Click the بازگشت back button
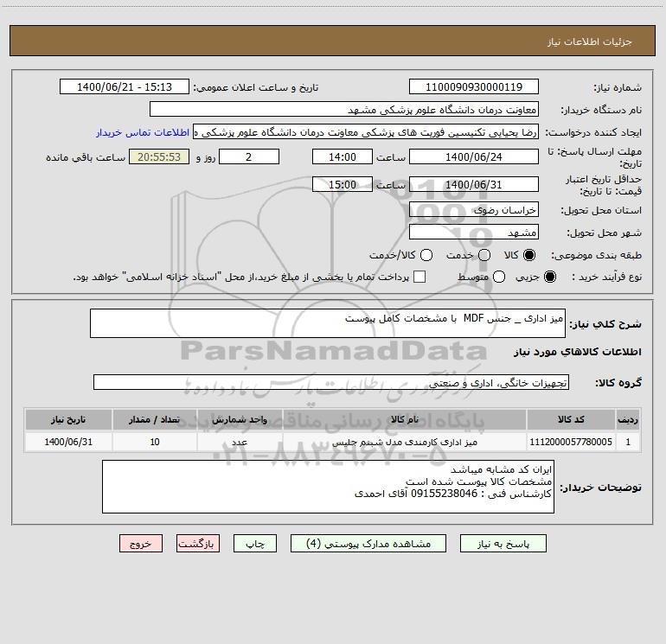 pyautogui.click(x=198, y=544)
